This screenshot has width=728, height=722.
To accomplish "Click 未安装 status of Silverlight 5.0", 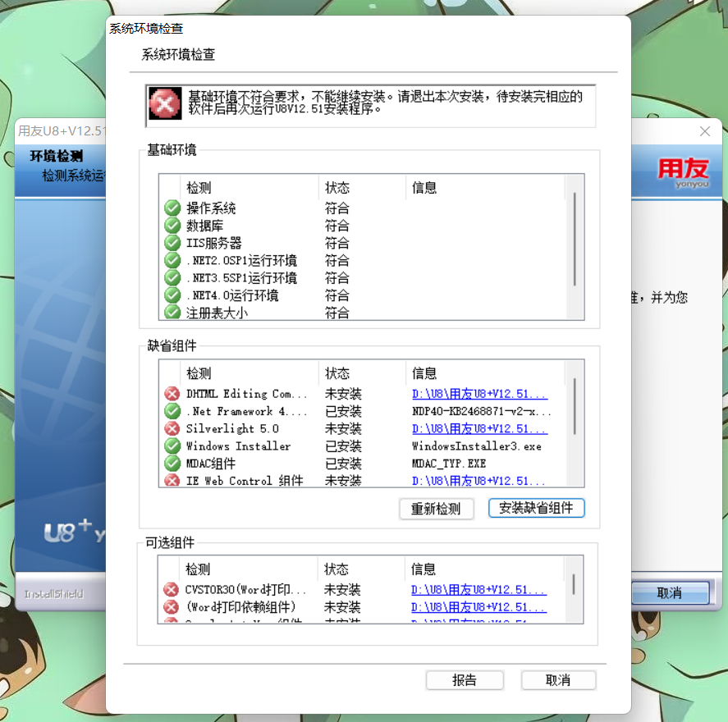I will (343, 429).
